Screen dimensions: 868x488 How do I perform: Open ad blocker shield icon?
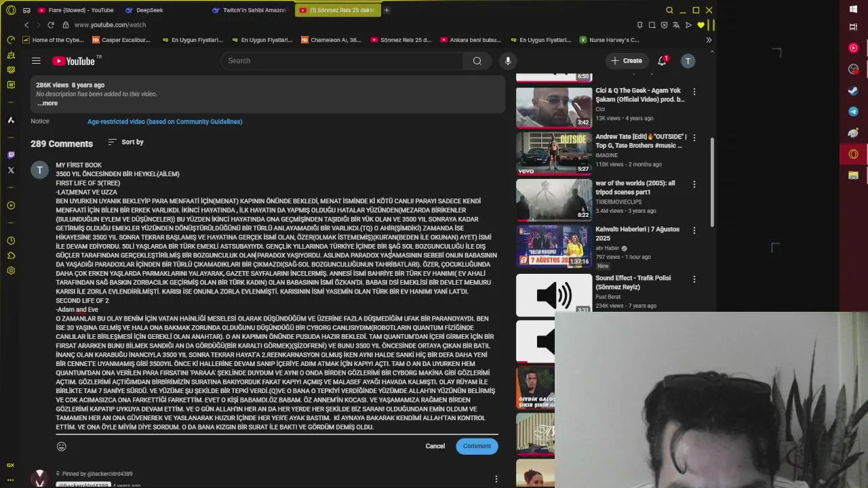pos(664,25)
